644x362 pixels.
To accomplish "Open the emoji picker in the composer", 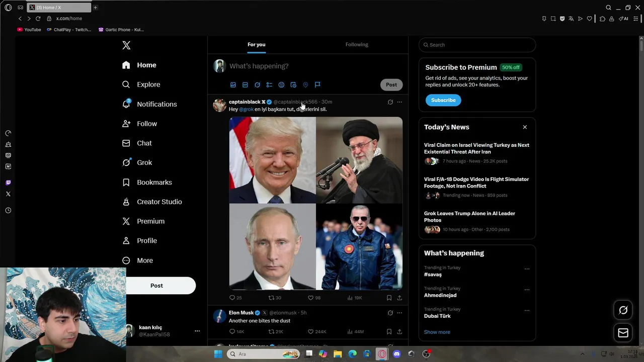I will tap(281, 85).
